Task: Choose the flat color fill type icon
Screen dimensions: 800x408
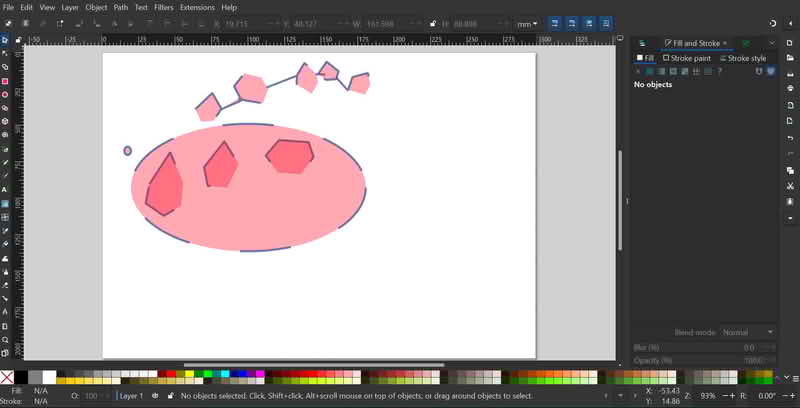Action: [x=650, y=71]
